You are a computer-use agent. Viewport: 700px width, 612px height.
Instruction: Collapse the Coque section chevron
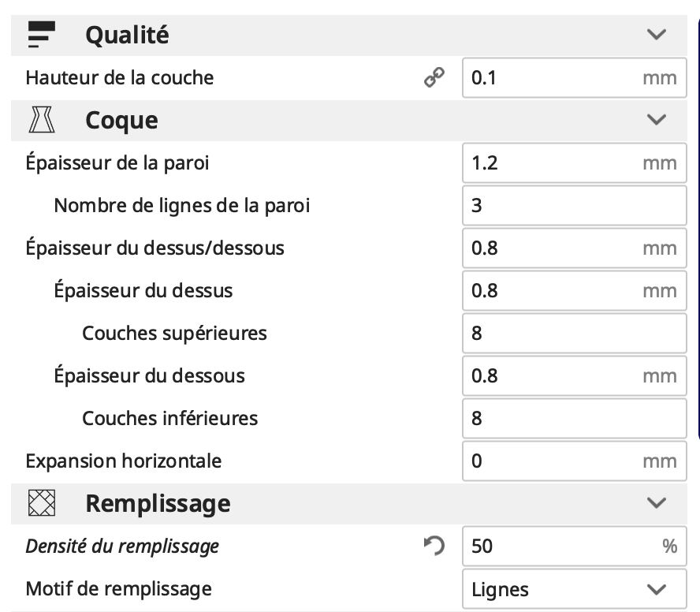coord(656,120)
